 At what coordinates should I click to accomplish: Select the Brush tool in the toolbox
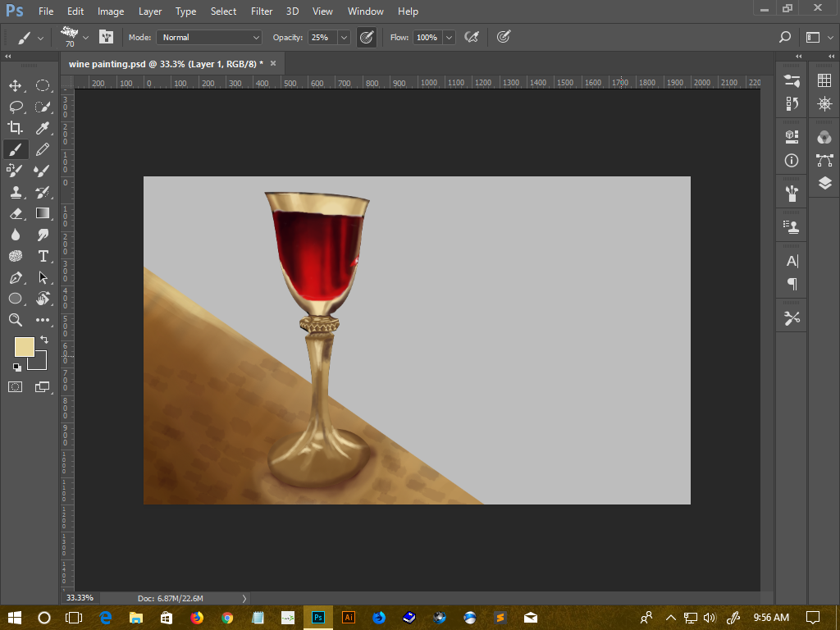coord(15,149)
